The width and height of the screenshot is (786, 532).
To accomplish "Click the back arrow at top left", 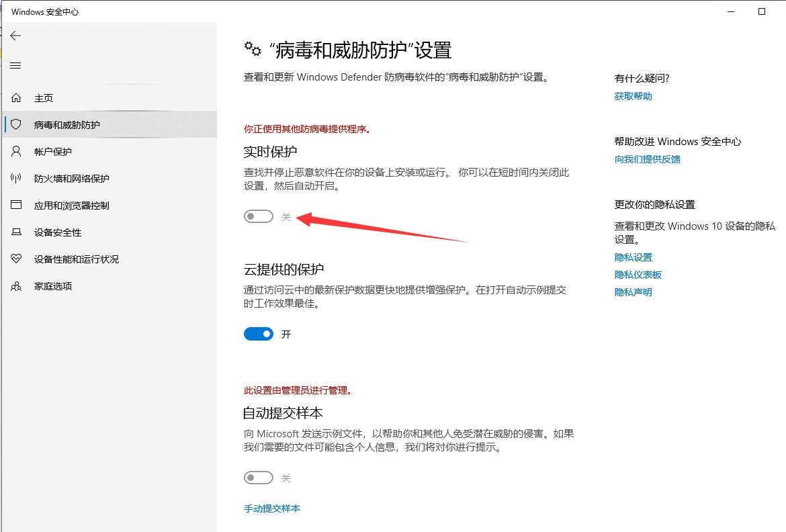I will tap(15, 35).
